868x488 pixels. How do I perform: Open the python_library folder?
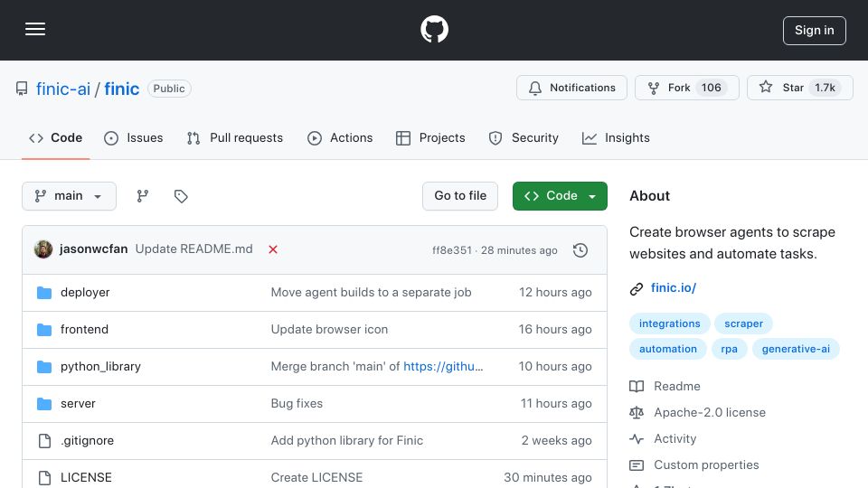pos(100,366)
